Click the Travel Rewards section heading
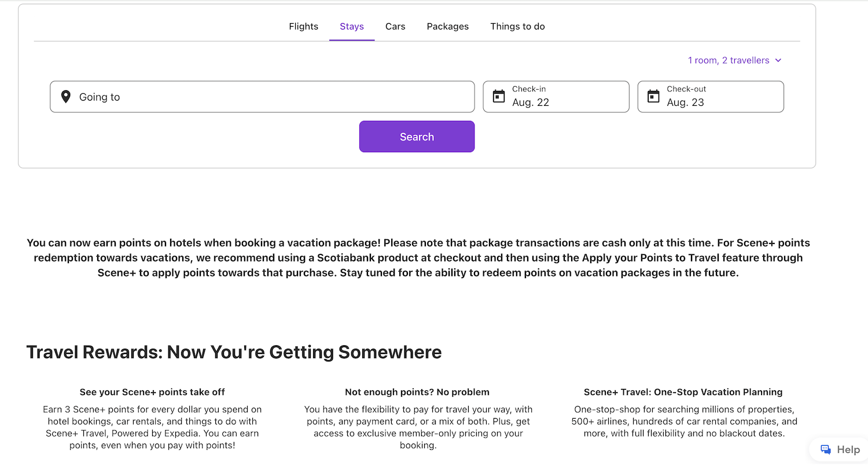 (x=234, y=352)
